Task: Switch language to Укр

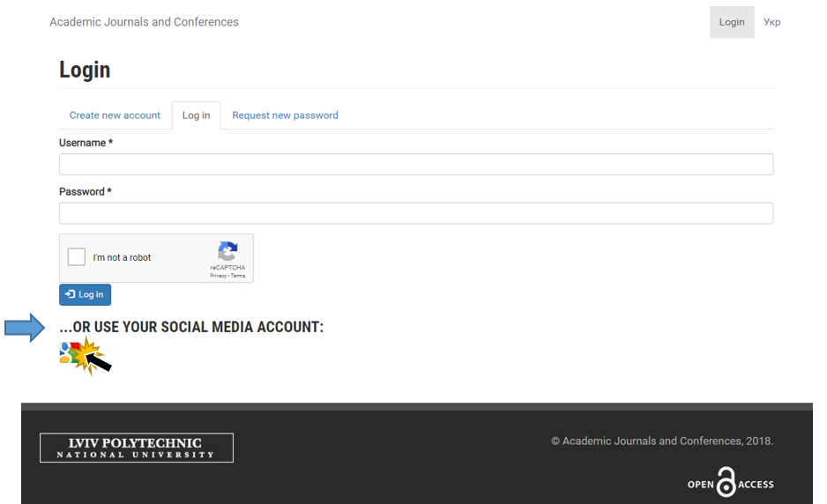Action: tap(771, 22)
